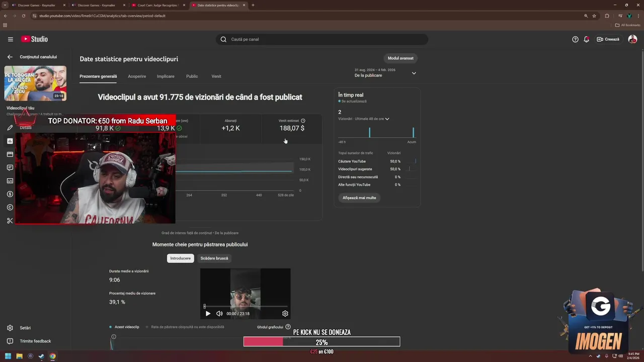Open Chrome tab search dropdown arrow
This screenshot has height=362, width=644.
click(x=5, y=5)
